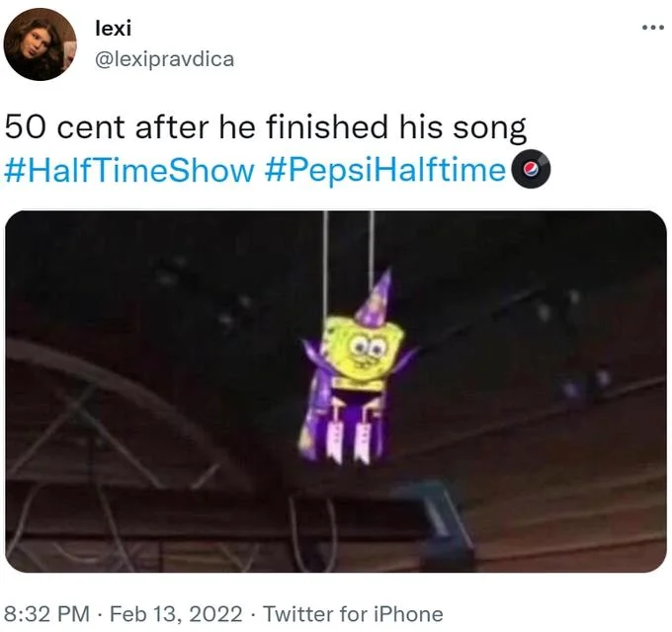This screenshot has height=632, width=672.
Task: Open the @lexipravdica handle link
Action: [164, 59]
